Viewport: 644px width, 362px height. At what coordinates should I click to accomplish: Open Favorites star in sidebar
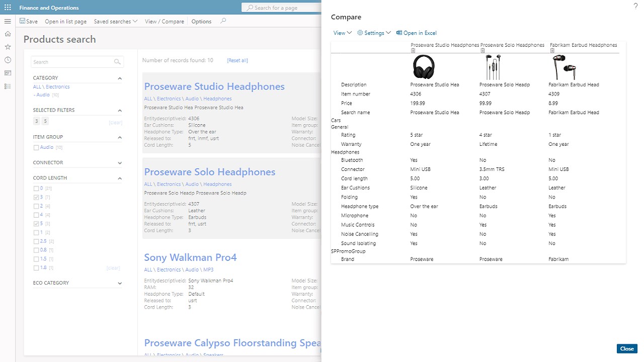point(8,47)
